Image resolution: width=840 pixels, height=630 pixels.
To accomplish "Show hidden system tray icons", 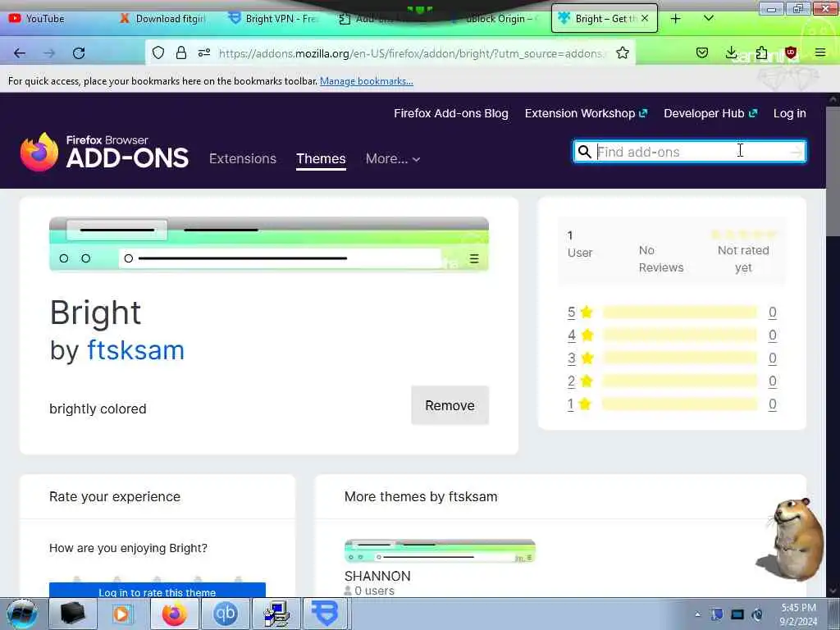I will click(x=697, y=614).
